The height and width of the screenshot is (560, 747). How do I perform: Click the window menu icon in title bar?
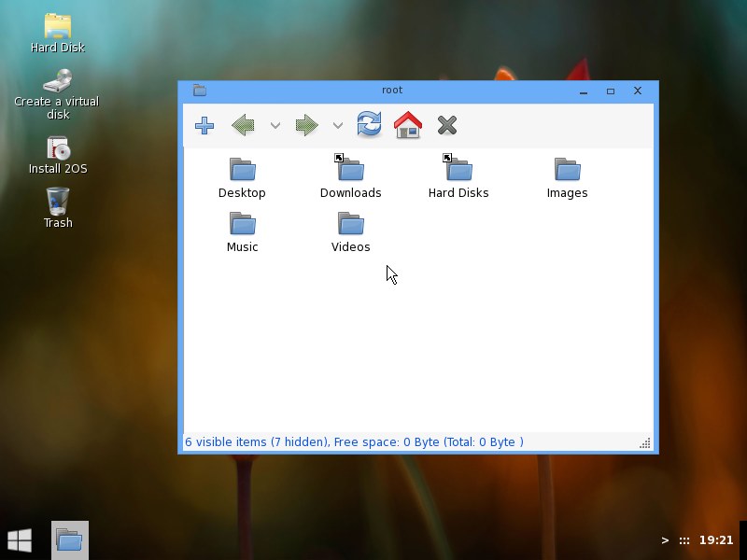click(200, 91)
